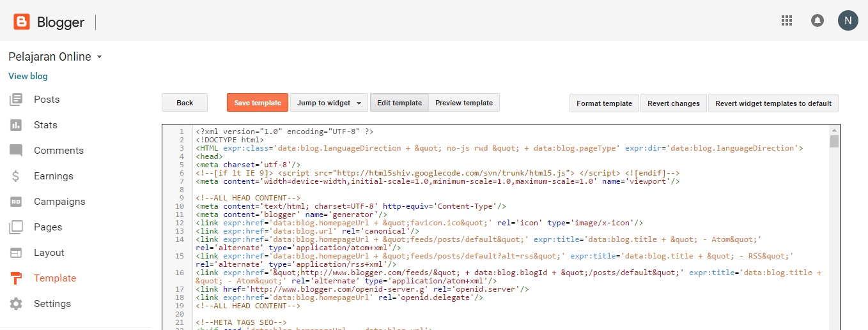Click the http-equiv='Content-Type' meta line
This screenshot has width=868, height=330.
click(351, 206)
